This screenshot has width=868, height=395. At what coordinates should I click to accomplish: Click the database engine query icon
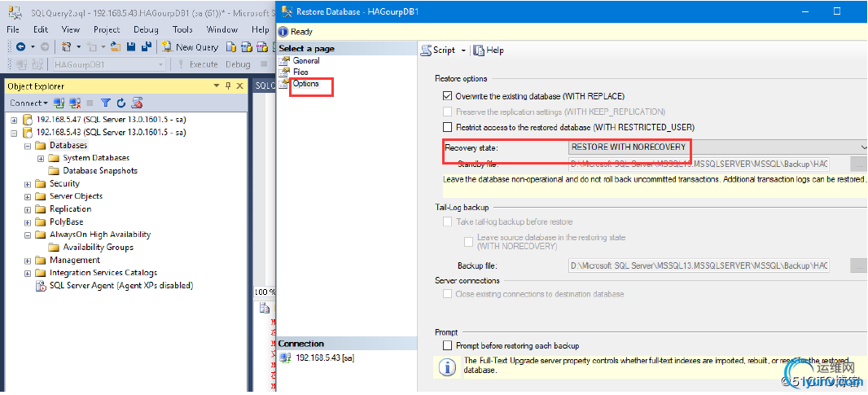pyautogui.click(x=231, y=47)
